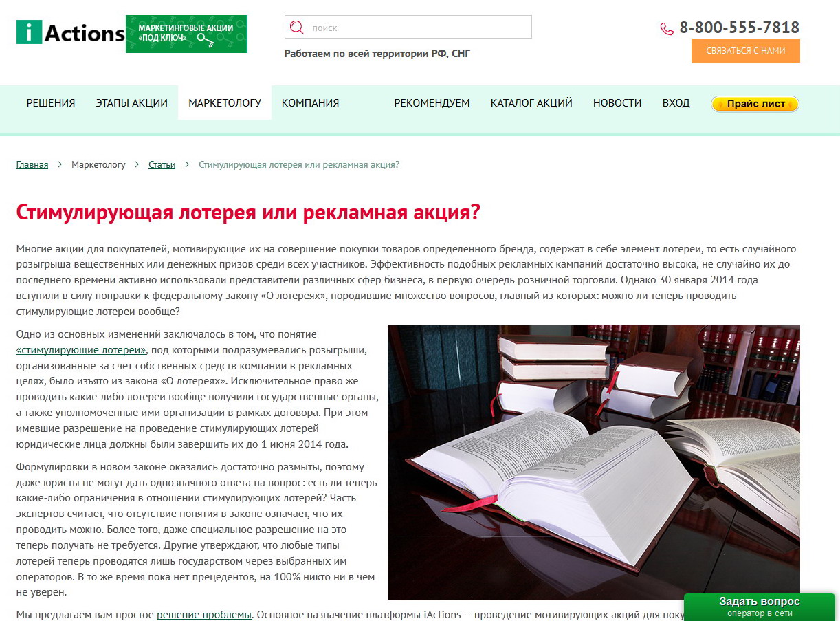The image size is (840, 621).
Task: Call phone number 8-800-555-7818
Action: pyautogui.click(x=740, y=28)
